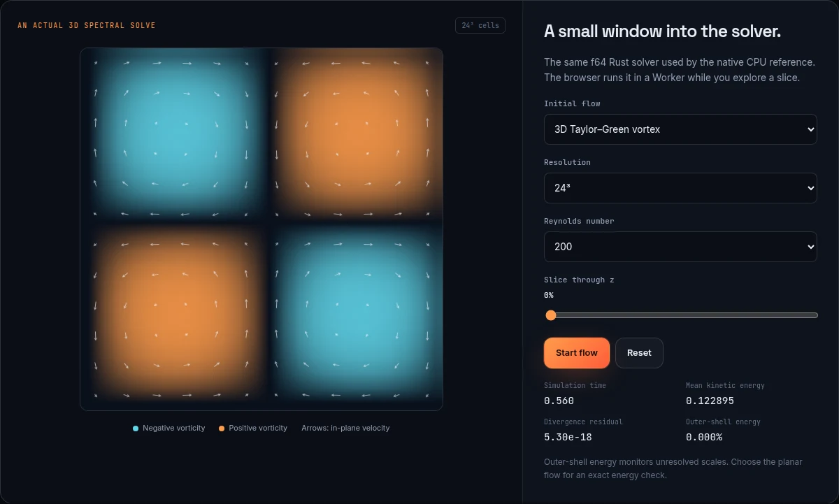
Task: Click the 0% slice percentage readout
Action: pos(549,295)
